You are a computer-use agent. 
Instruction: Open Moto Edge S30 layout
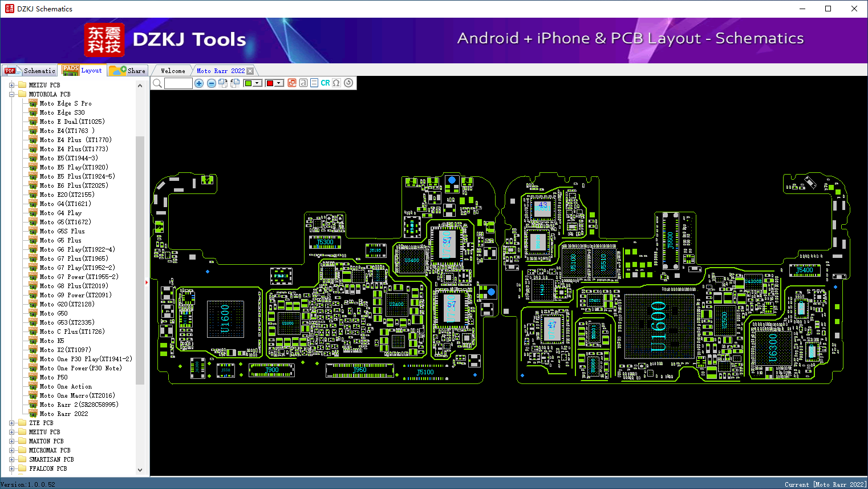(x=62, y=112)
